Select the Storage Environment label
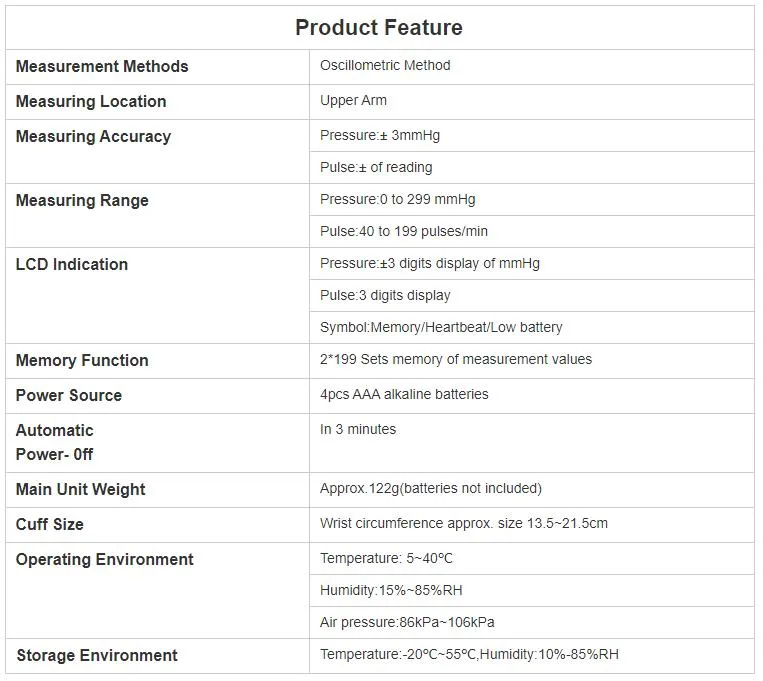 [x=97, y=656]
